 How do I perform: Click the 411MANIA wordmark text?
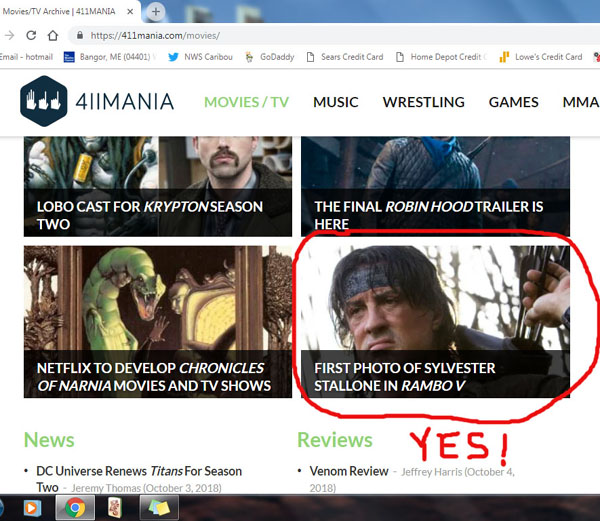125,102
